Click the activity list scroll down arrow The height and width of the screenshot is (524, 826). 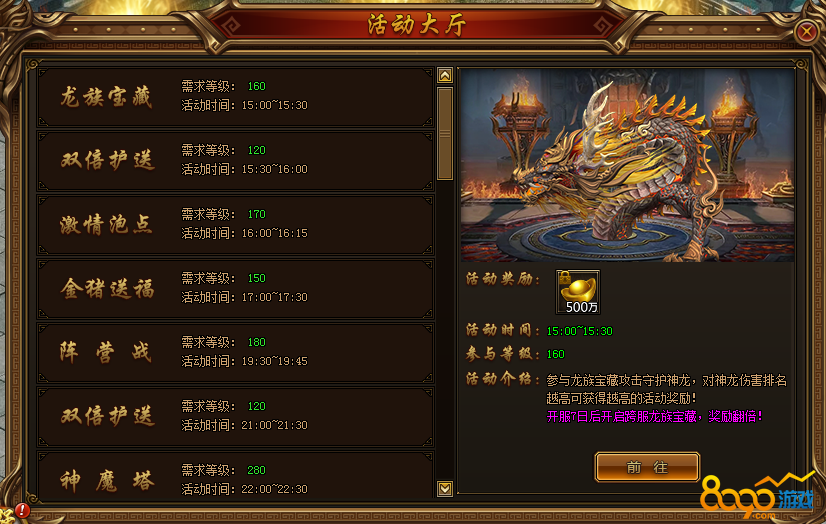click(x=445, y=489)
